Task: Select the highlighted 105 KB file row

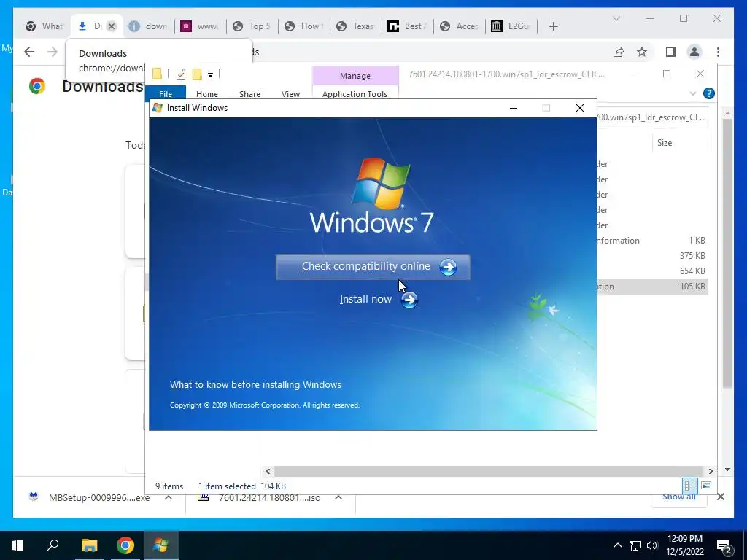Action: 651,286
